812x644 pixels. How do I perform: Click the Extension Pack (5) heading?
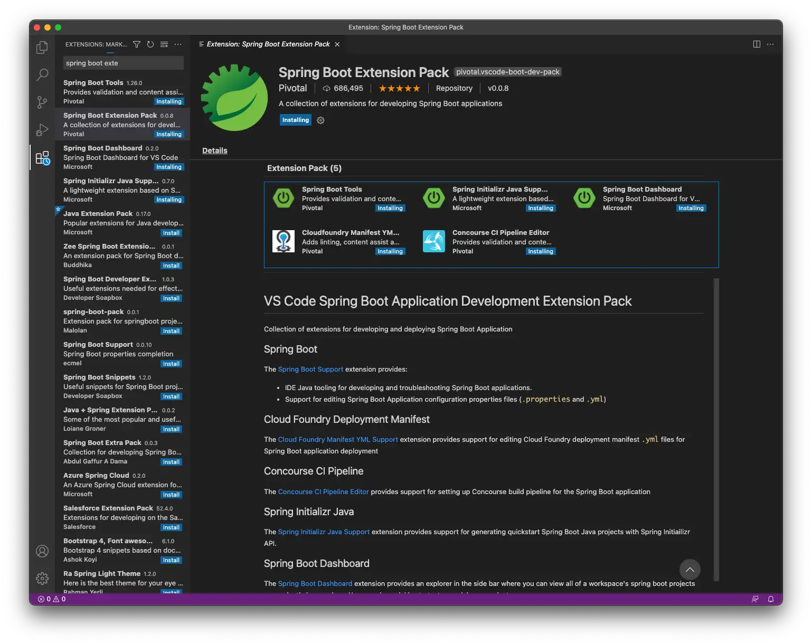click(304, 168)
